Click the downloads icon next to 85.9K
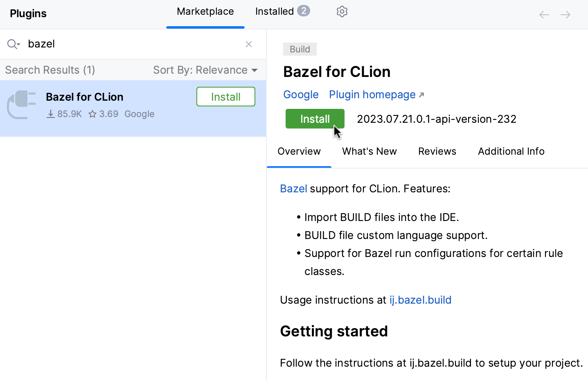This screenshot has height=381, width=588. pyautogui.click(x=51, y=114)
